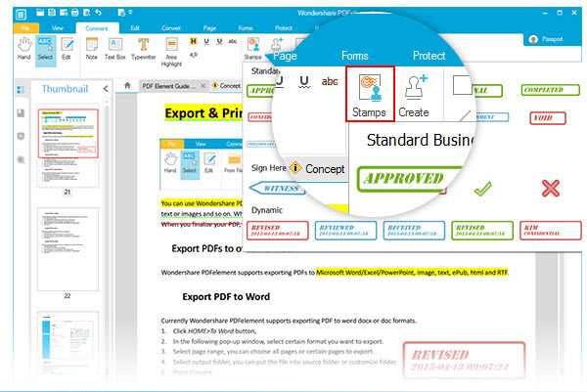Click the highlighted Microsoft Word/Excel/PowerPoint text
The height and width of the screenshot is (392, 587).
click(412, 273)
